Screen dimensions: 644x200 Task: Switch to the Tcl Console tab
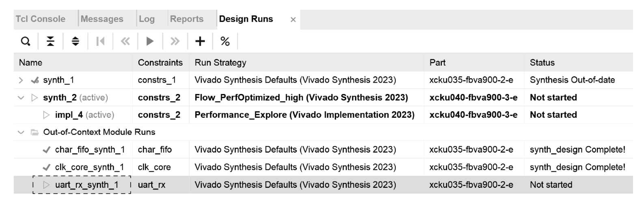coord(41,19)
